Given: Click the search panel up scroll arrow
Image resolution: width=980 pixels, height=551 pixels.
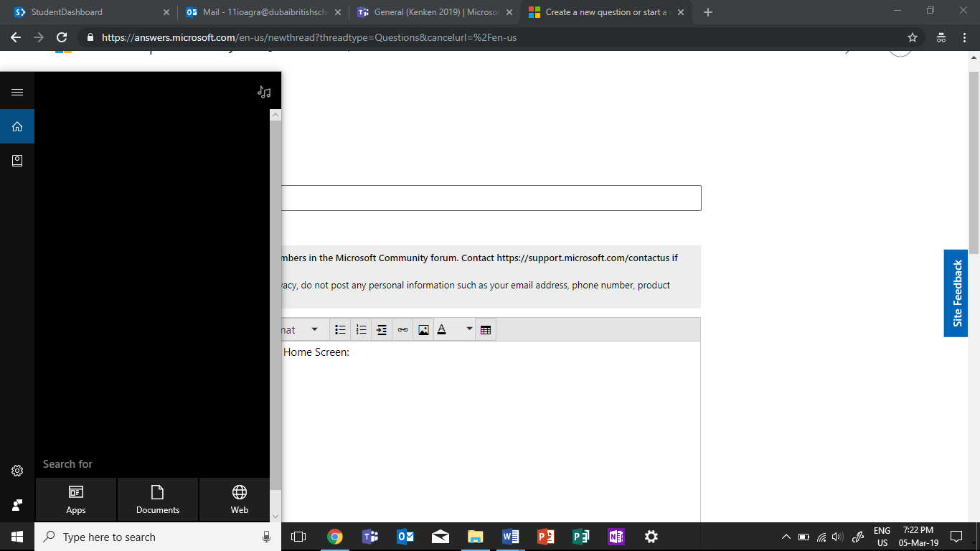Looking at the screenshot, I should (275, 115).
